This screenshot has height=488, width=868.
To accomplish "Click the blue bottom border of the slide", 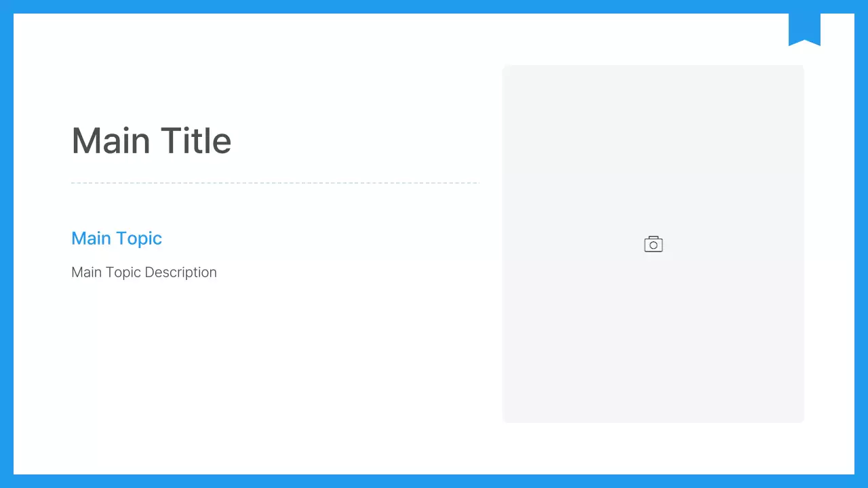I will 434,481.
